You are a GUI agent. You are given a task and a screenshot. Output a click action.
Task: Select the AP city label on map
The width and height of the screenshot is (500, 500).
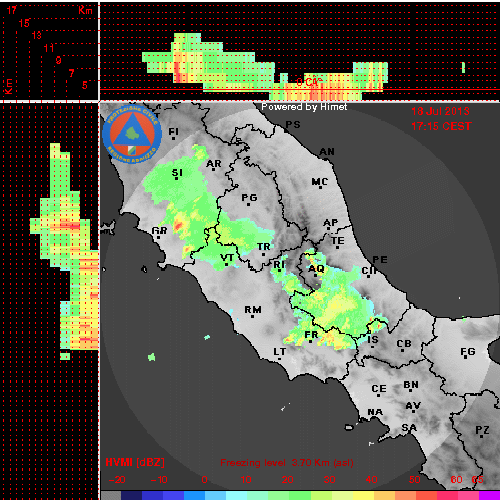(x=331, y=222)
